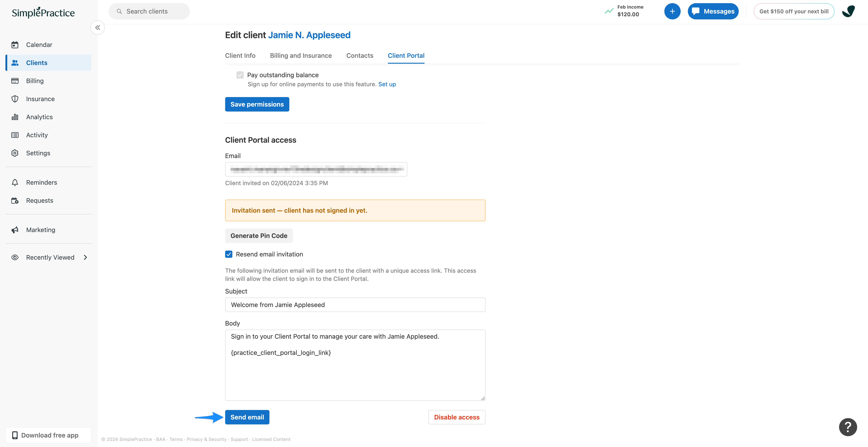Uncheck Resend email invitation checkbox

click(x=229, y=254)
